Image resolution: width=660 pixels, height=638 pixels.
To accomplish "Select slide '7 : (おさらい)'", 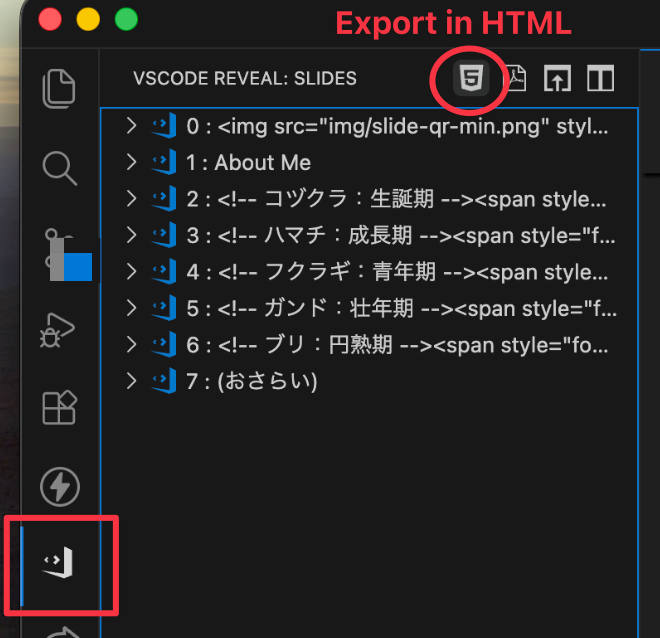I will (x=370, y=381).
